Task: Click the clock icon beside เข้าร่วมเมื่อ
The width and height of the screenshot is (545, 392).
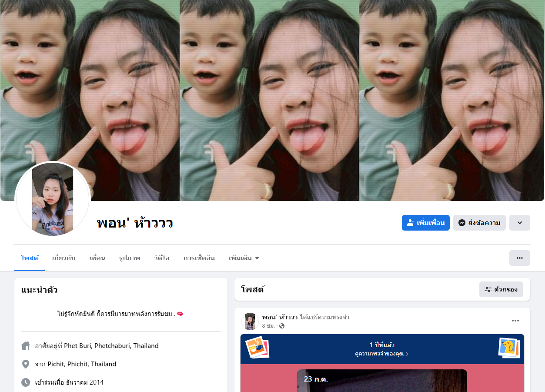Action: (26, 382)
